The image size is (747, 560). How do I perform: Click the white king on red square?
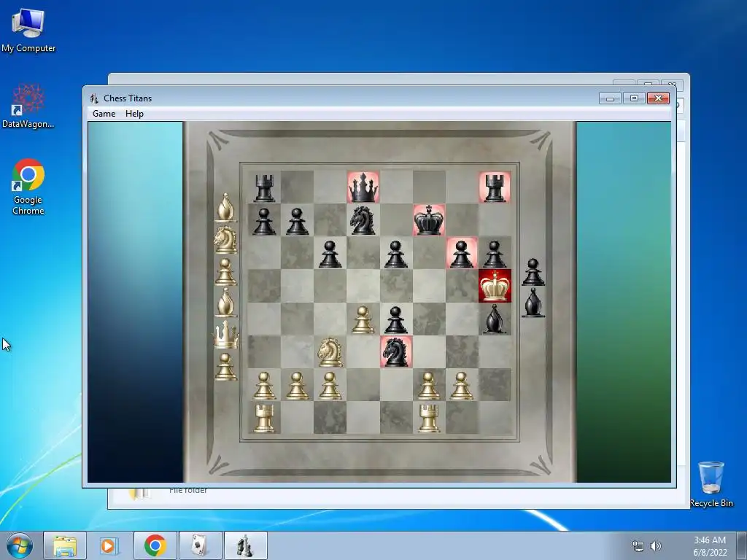[495, 286]
